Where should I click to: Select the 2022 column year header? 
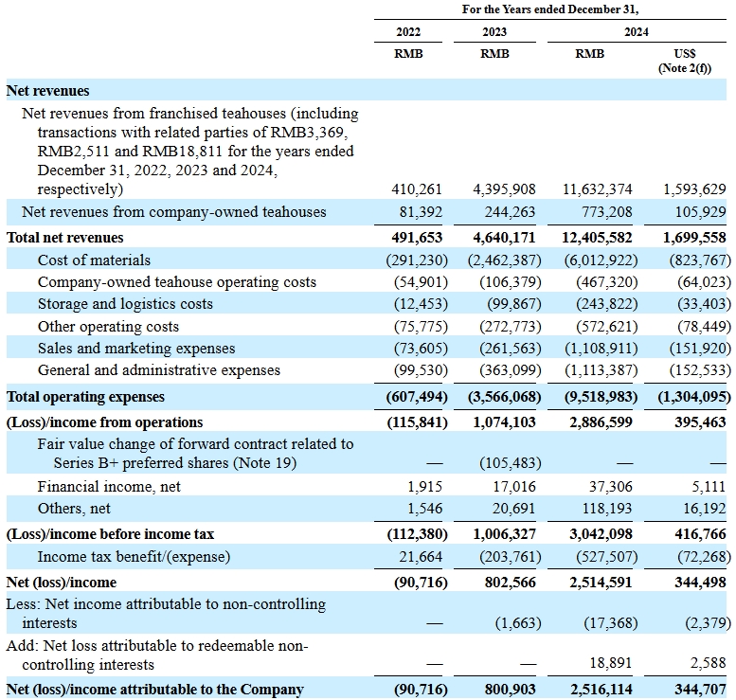(408, 31)
